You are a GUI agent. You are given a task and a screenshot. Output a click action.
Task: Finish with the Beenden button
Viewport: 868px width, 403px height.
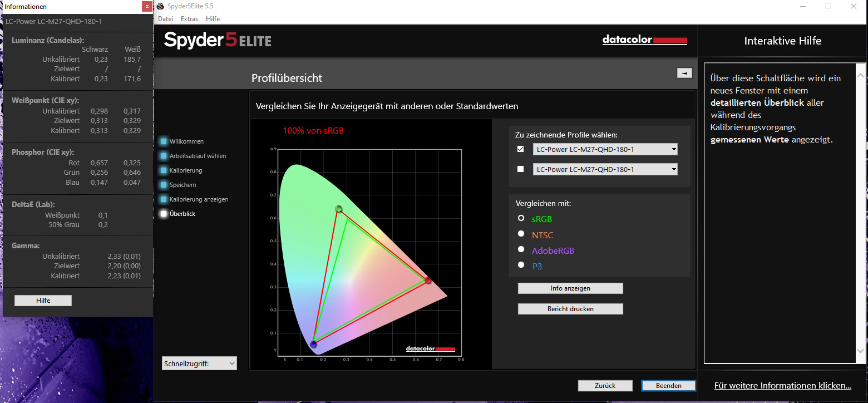669,385
